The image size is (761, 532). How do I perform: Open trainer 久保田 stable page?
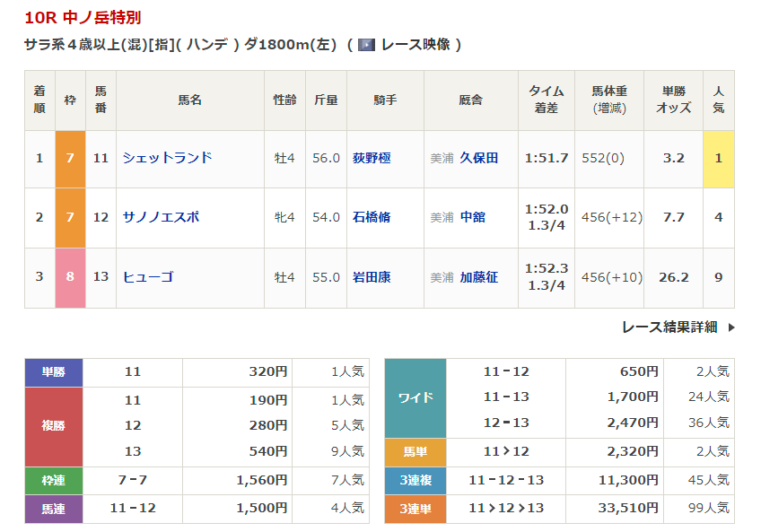pos(478,158)
